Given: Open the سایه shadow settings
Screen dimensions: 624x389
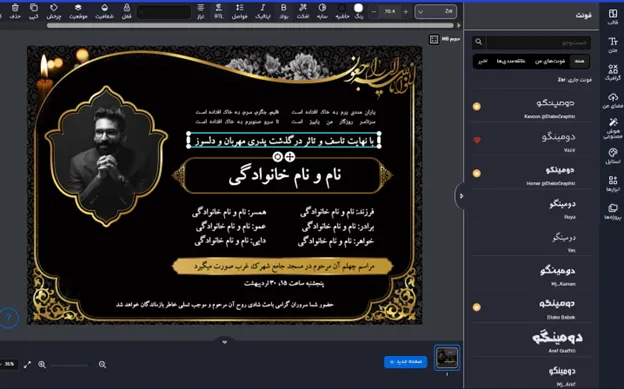Looking at the screenshot, I should (322, 11).
